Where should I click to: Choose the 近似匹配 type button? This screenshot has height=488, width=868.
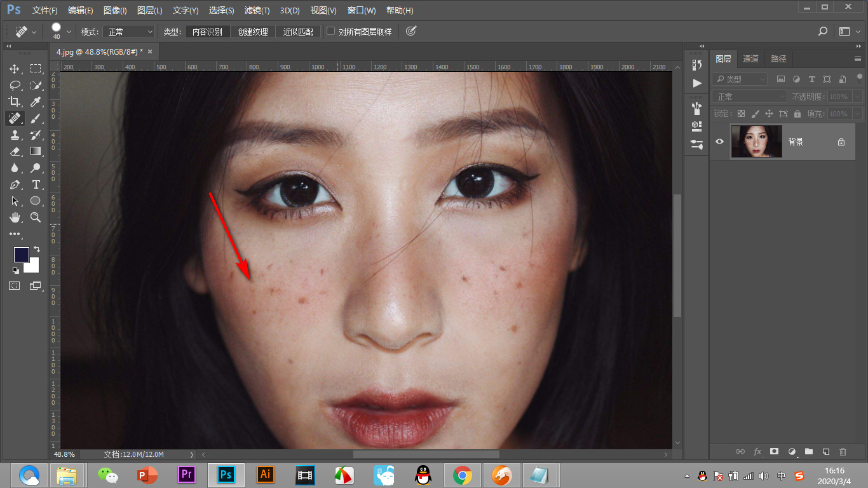[298, 32]
